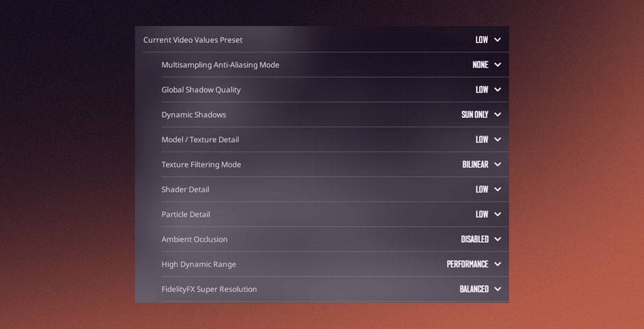
Task: Expand the FidelityFX Super Resolution dropdown
Action: tap(497, 289)
